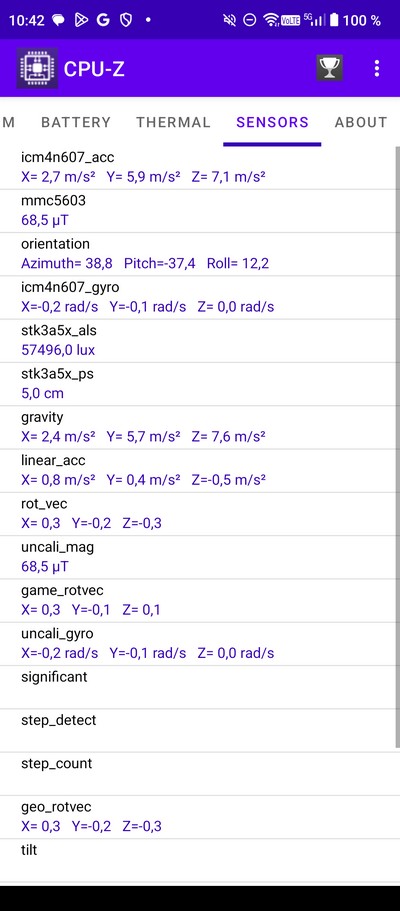Open the three-dot overflow menu
The width and height of the screenshot is (400, 911).
click(x=377, y=68)
